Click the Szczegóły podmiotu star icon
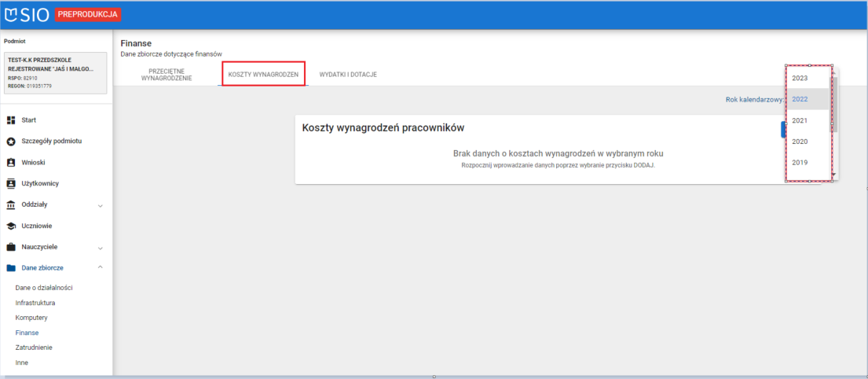The image size is (868, 379). pyautogui.click(x=11, y=142)
